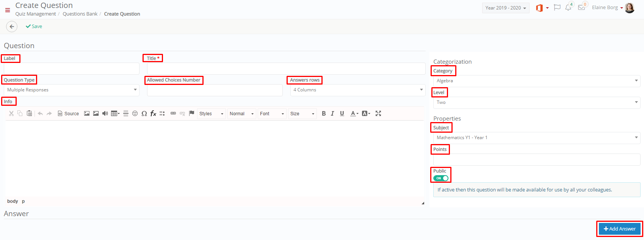Toggle bold formatting
The image size is (644, 240).
tap(324, 113)
